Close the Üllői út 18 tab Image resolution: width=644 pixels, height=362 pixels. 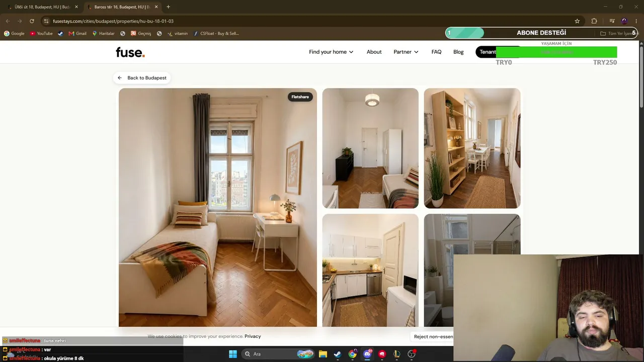click(x=76, y=7)
